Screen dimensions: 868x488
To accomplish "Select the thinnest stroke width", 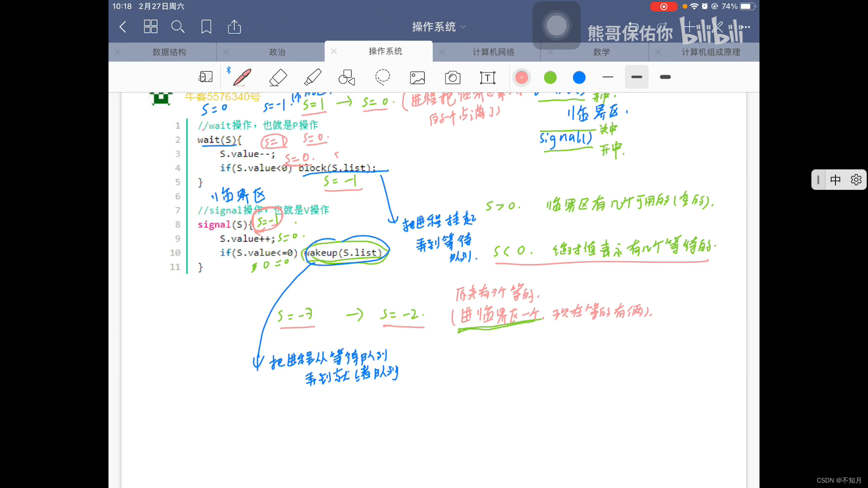I will [608, 77].
